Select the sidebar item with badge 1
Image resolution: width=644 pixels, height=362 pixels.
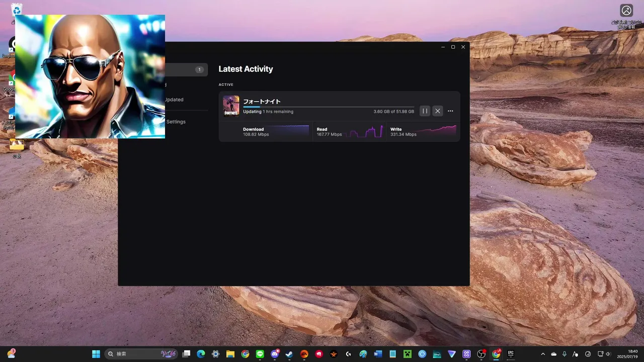tap(186, 70)
